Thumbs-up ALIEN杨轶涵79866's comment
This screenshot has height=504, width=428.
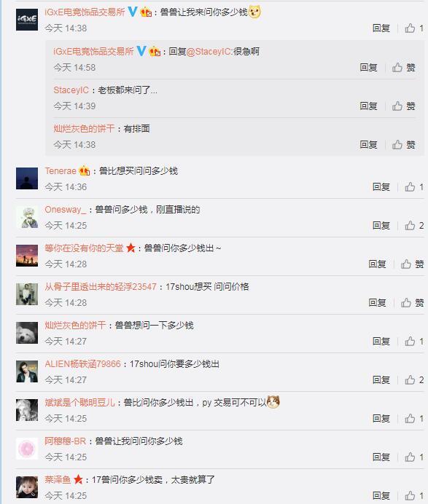pyautogui.click(x=414, y=379)
